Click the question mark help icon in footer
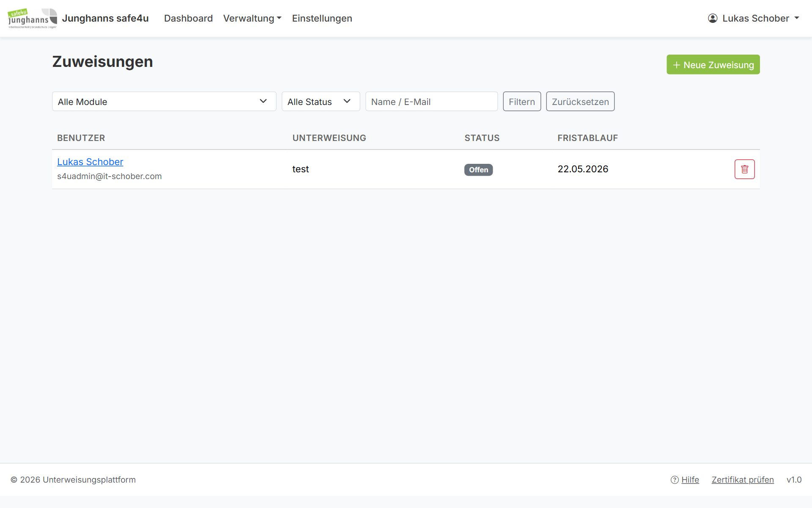 [x=675, y=480]
